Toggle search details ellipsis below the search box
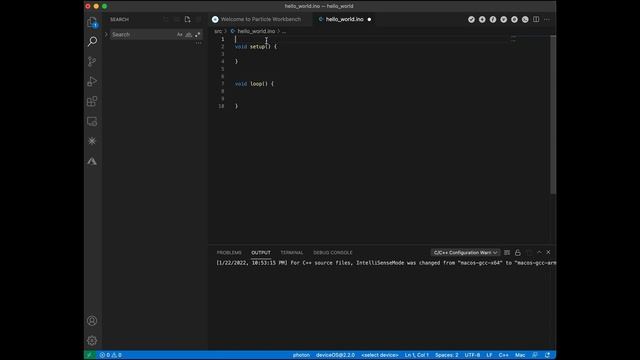This screenshot has height=360, width=640. click(198, 43)
